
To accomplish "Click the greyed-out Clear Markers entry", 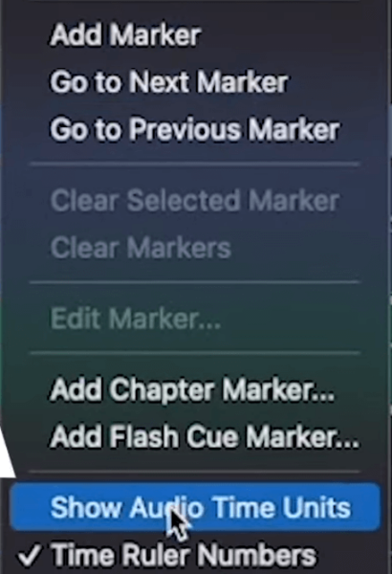I will point(196,248).
